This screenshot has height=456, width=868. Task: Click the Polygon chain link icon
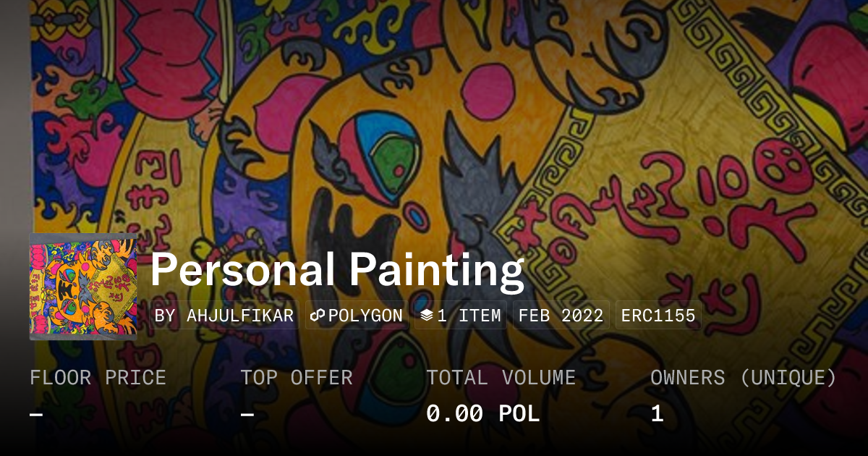[318, 316]
